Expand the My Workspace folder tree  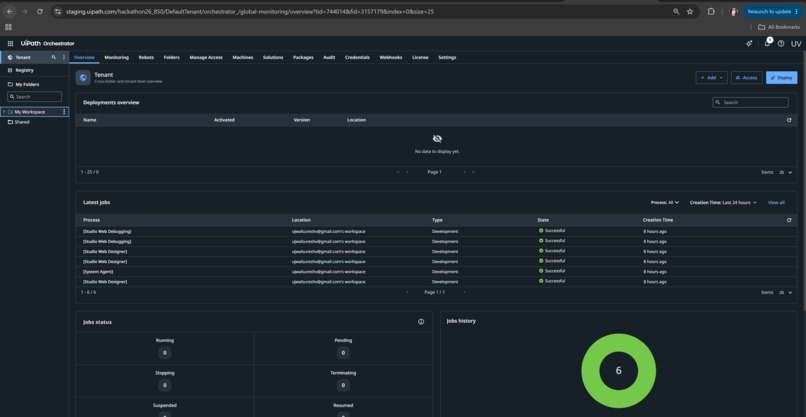[4, 112]
